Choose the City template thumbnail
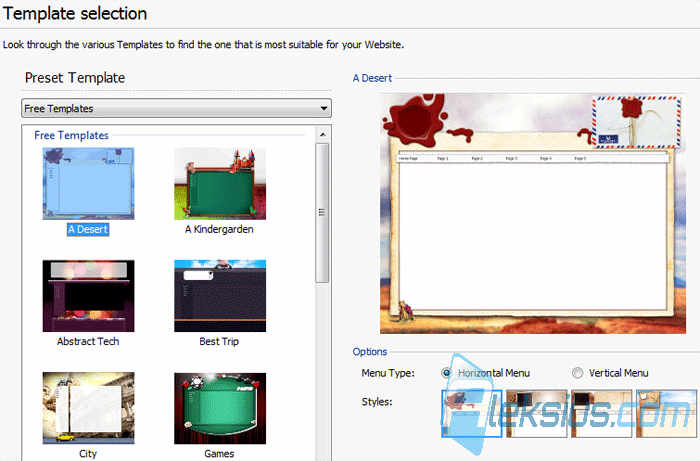The height and width of the screenshot is (461, 700). pyautogui.click(x=88, y=408)
